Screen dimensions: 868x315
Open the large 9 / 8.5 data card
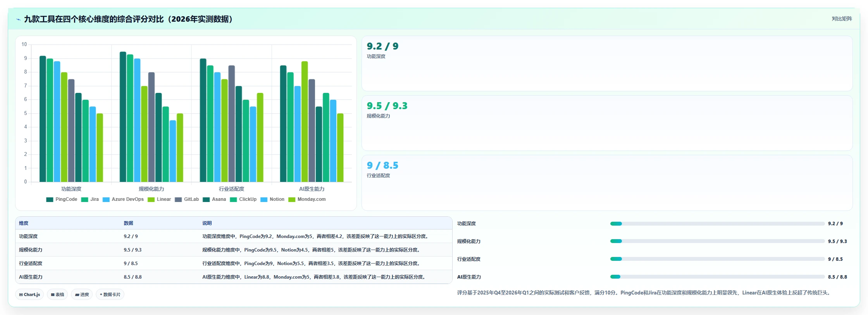(607, 183)
